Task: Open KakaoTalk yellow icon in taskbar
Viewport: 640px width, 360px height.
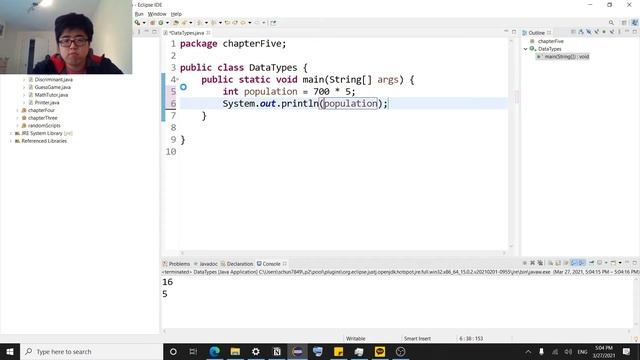Action: (x=380, y=351)
